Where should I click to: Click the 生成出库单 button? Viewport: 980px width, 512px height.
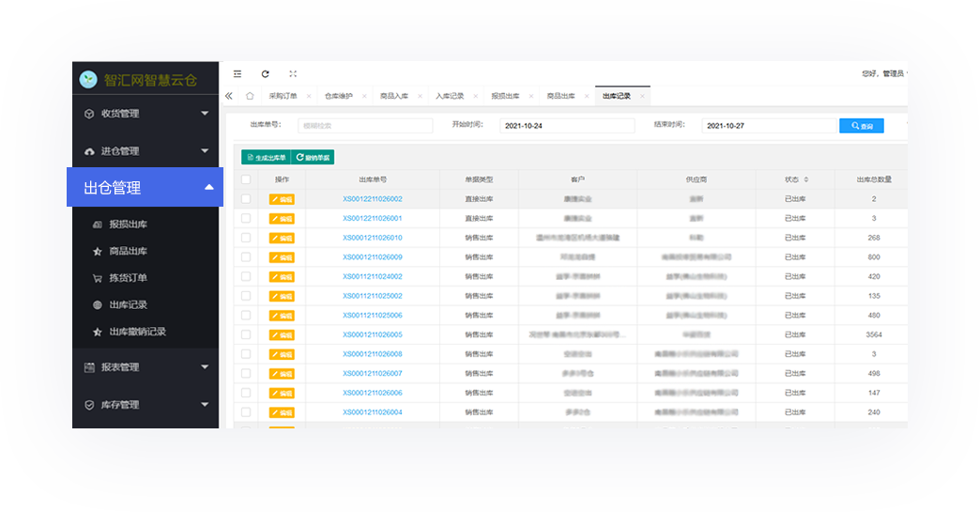pyautogui.click(x=267, y=158)
